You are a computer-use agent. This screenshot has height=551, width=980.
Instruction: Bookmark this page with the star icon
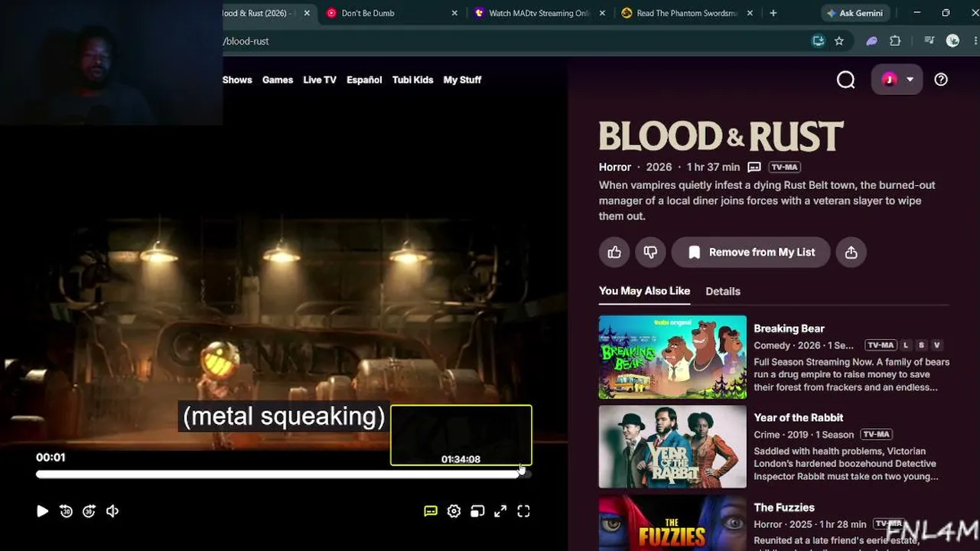[x=839, y=41]
